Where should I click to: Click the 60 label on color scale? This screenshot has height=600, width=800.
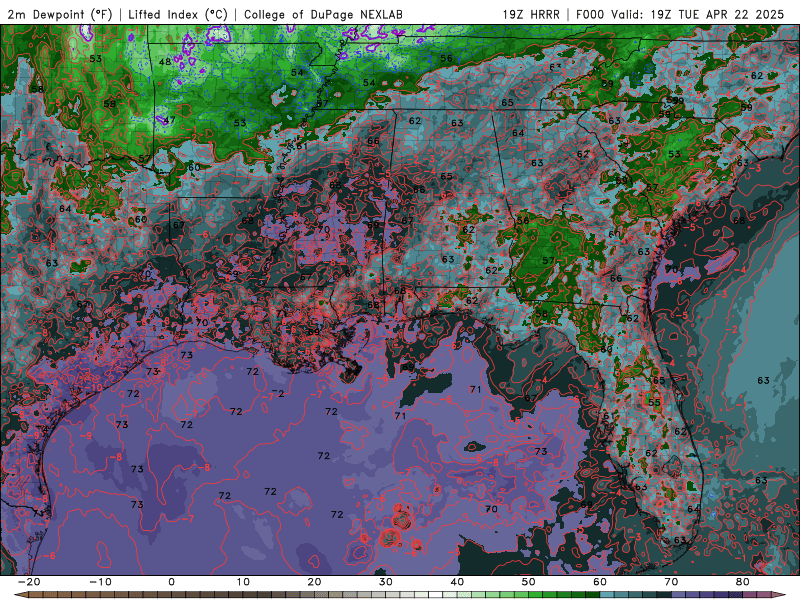point(600,582)
